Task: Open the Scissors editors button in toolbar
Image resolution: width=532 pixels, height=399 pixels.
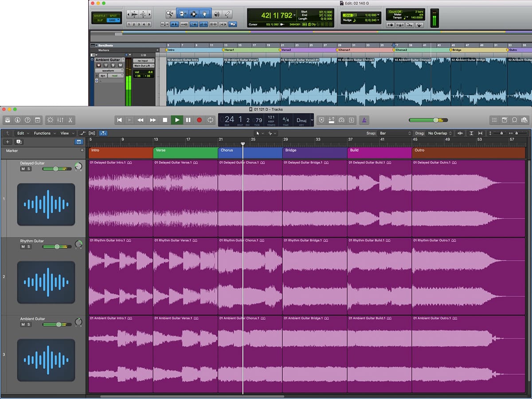Action: coord(70,120)
